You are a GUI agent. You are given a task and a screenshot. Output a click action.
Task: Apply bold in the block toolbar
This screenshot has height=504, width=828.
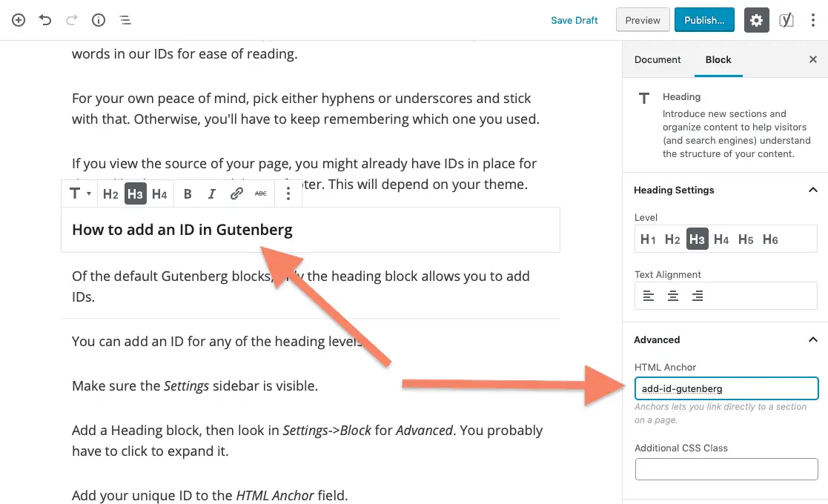(x=188, y=193)
